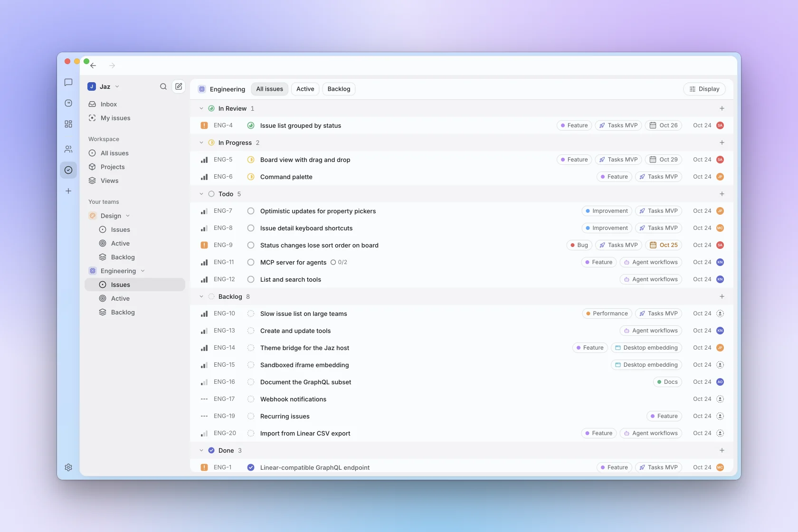Collapse the Done group
Screen dimensions: 798x532
coord(201,450)
